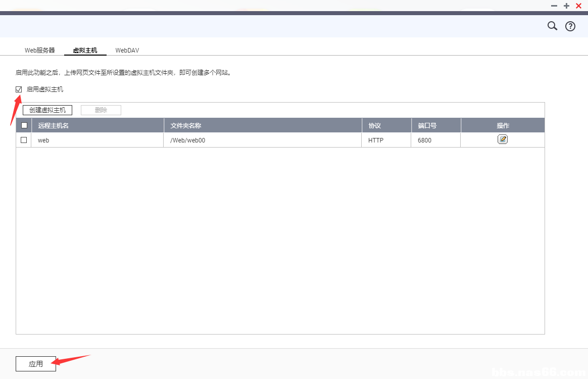Edit the web virtual host entry
The image size is (588, 379).
coord(502,139)
